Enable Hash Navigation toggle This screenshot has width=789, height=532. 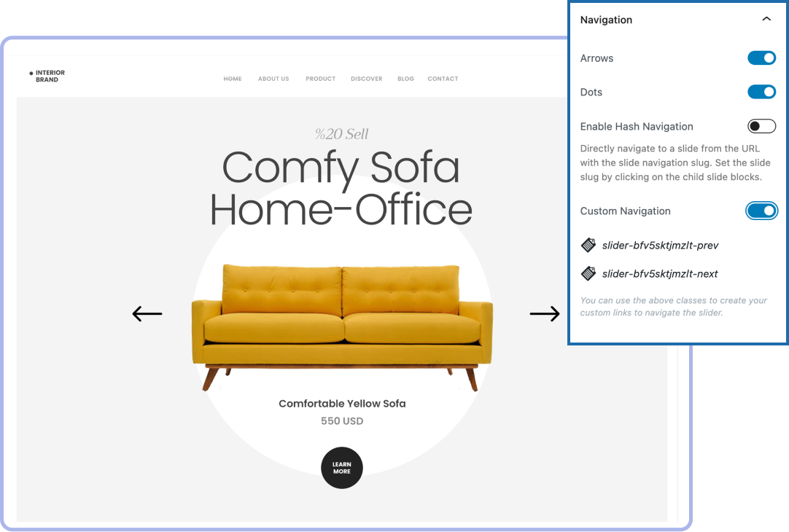[x=761, y=126]
